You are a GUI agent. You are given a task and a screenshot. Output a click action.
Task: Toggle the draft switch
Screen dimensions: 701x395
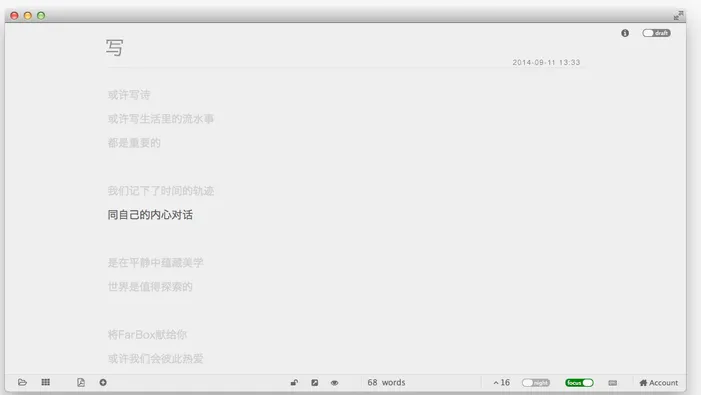(656, 33)
